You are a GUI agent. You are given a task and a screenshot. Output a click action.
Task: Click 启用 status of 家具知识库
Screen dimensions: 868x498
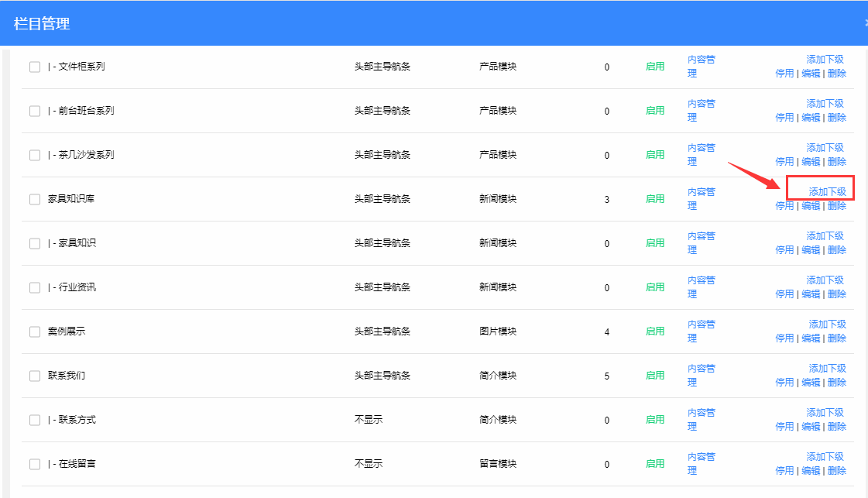pyautogui.click(x=655, y=199)
